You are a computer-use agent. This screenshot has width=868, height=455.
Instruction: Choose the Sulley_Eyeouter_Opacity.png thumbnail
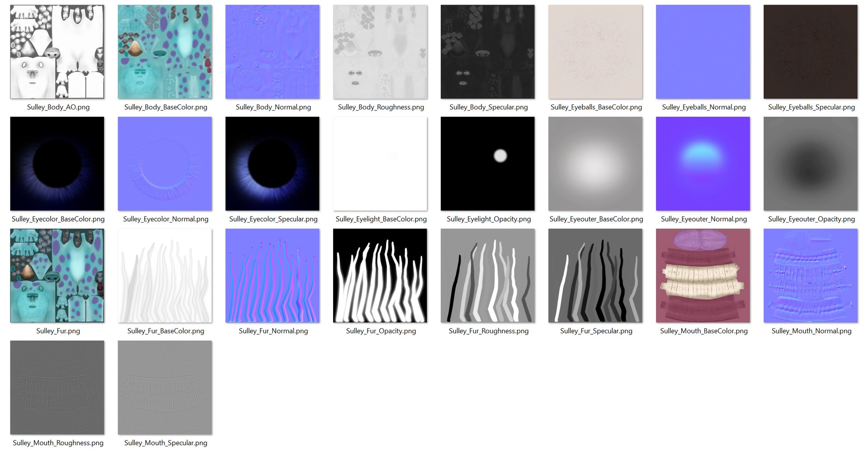811,164
